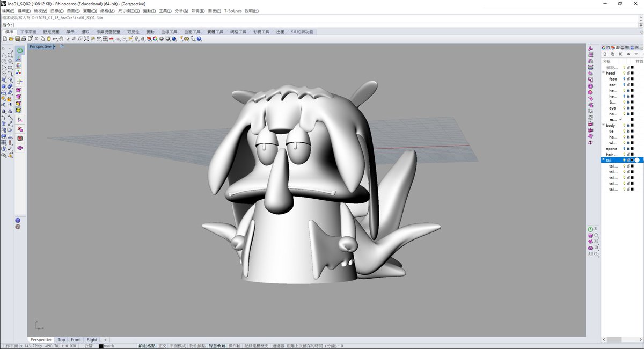Select the spone layer row
This screenshot has height=349, width=644.
pyautogui.click(x=621, y=149)
